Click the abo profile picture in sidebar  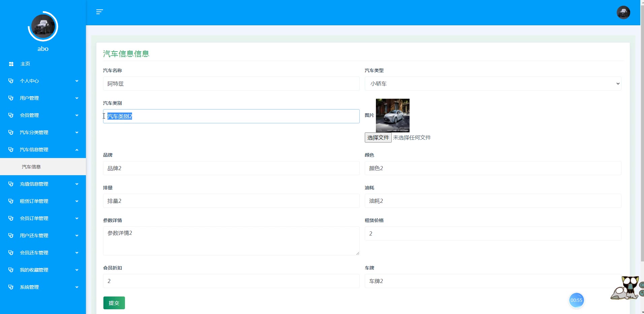coord(43,27)
